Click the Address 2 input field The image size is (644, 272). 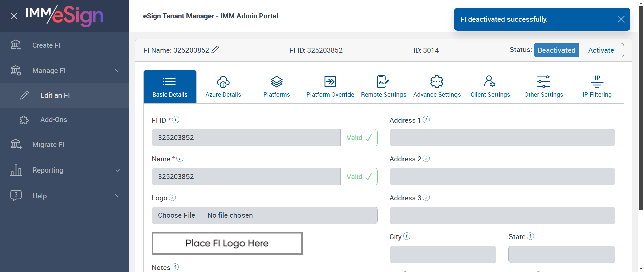click(x=502, y=177)
